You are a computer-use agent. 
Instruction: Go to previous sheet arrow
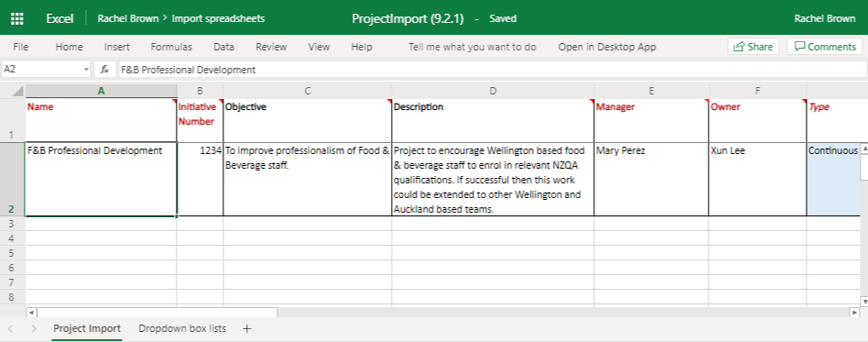10,328
